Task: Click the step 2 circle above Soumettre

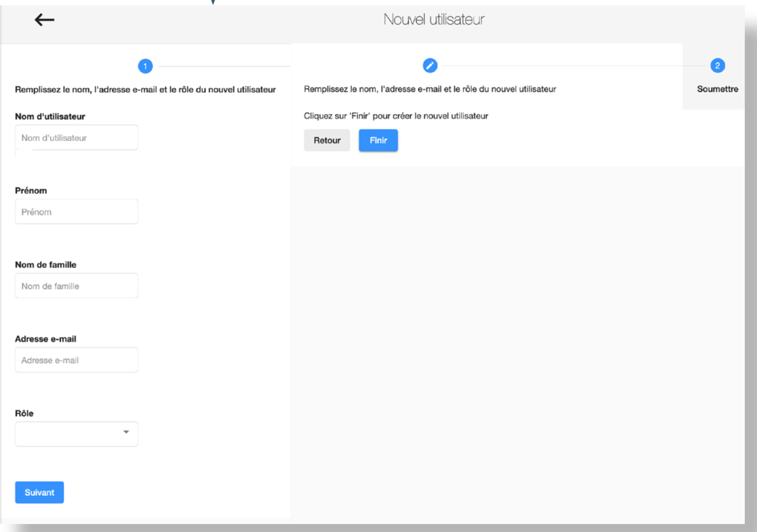Action: point(717,65)
